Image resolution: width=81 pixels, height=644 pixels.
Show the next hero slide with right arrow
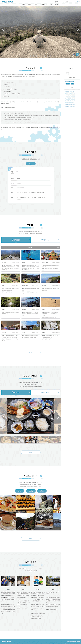78,29
